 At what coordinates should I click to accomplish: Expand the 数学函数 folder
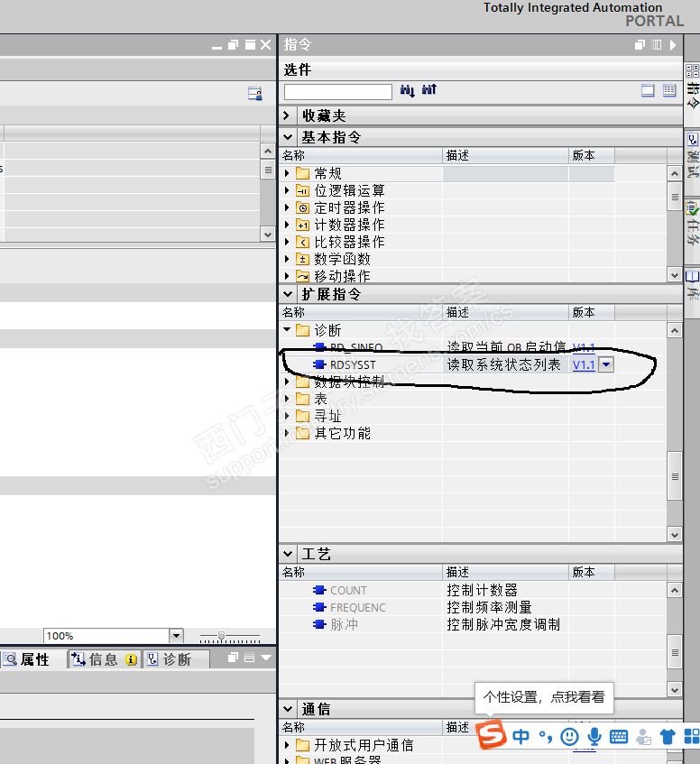(287, 259)
